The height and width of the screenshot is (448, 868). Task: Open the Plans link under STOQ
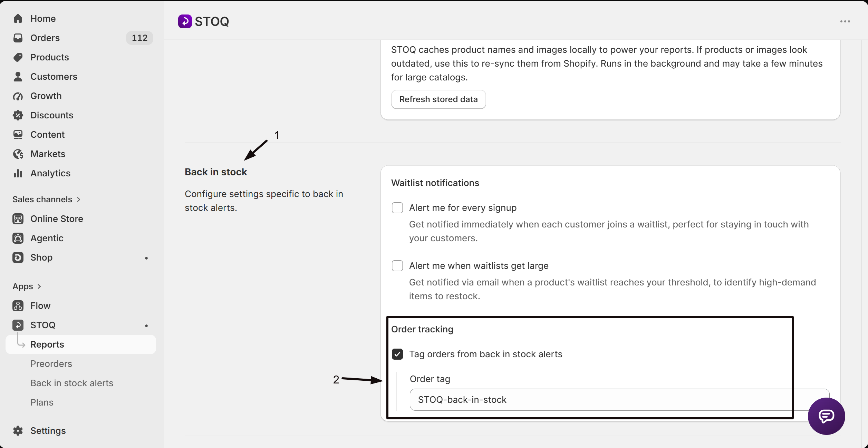(x=42, y=402)
